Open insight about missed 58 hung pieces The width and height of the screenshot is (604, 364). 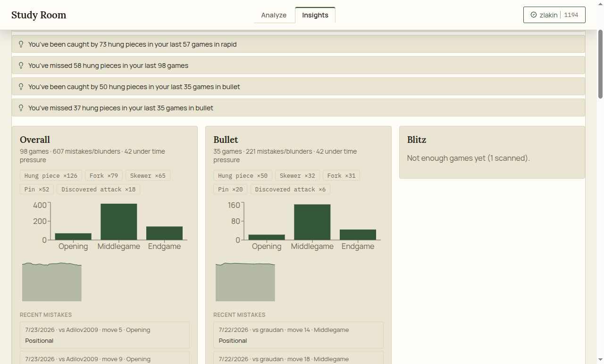298,66
